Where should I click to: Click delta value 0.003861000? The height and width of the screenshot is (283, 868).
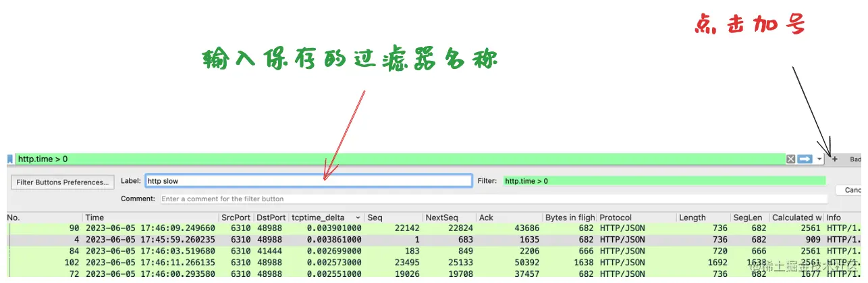pyautogui.click(x=334, y=239)
